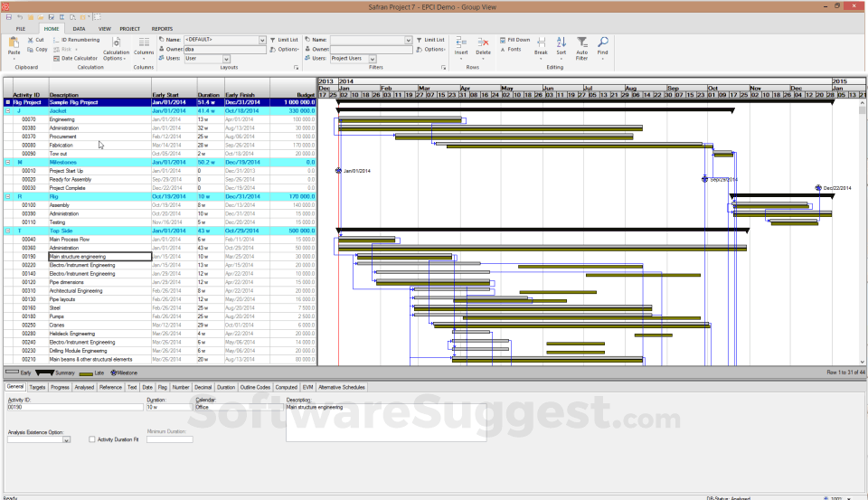Screen dimensions: 868x500
Task: Switch to the DATA ribbon tab
Action: [80, 29]
